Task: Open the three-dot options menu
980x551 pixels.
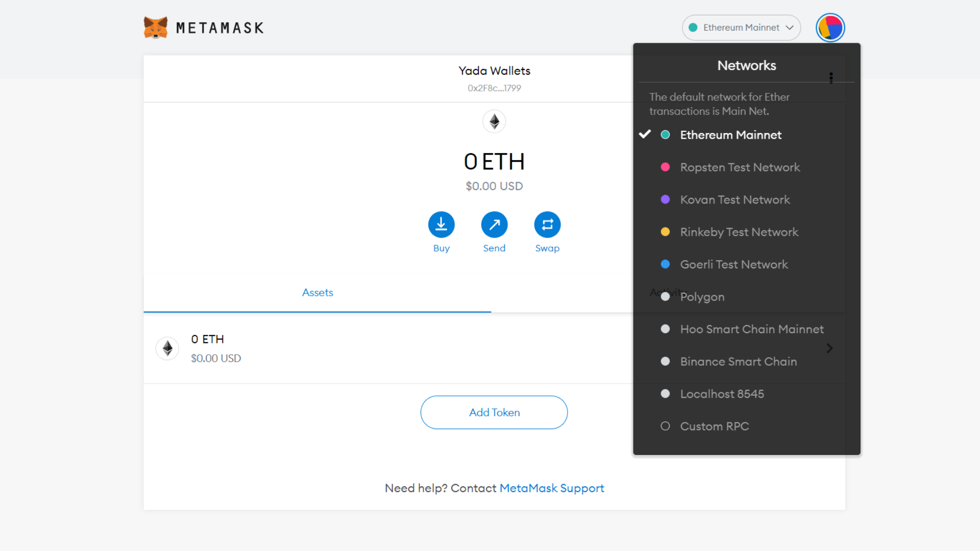Action: [x=831, y=78]
